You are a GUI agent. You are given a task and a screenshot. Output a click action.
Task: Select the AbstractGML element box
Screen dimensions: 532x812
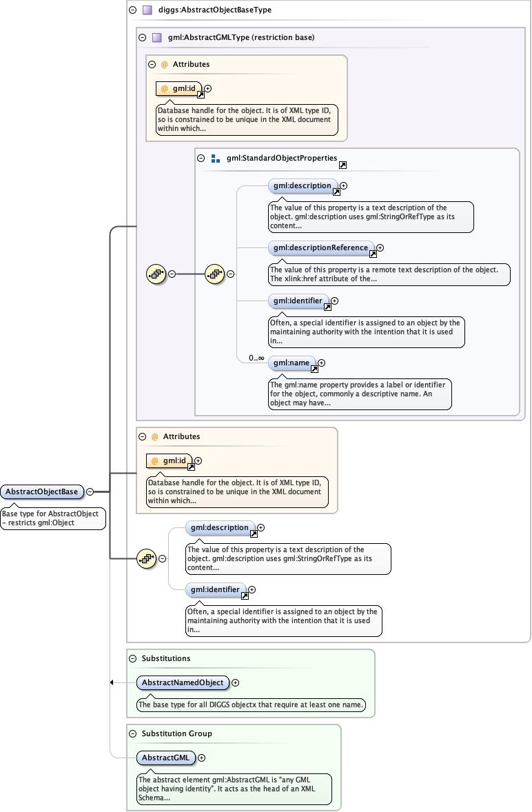pos(165,758)
